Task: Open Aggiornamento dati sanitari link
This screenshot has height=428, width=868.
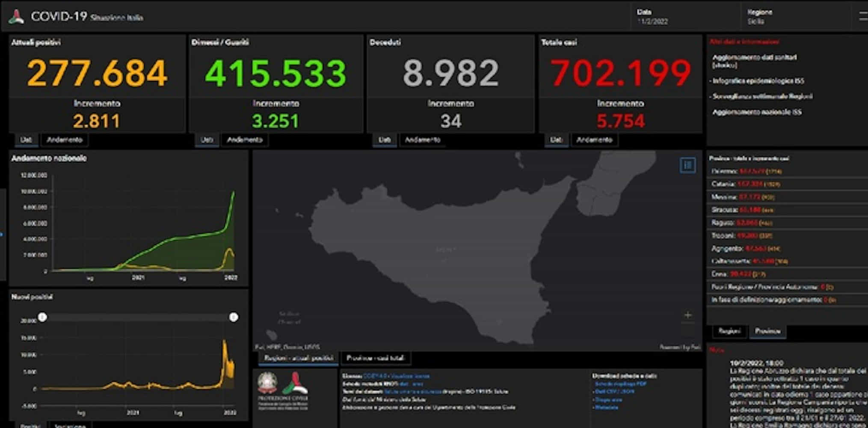Action: point(755,61)
